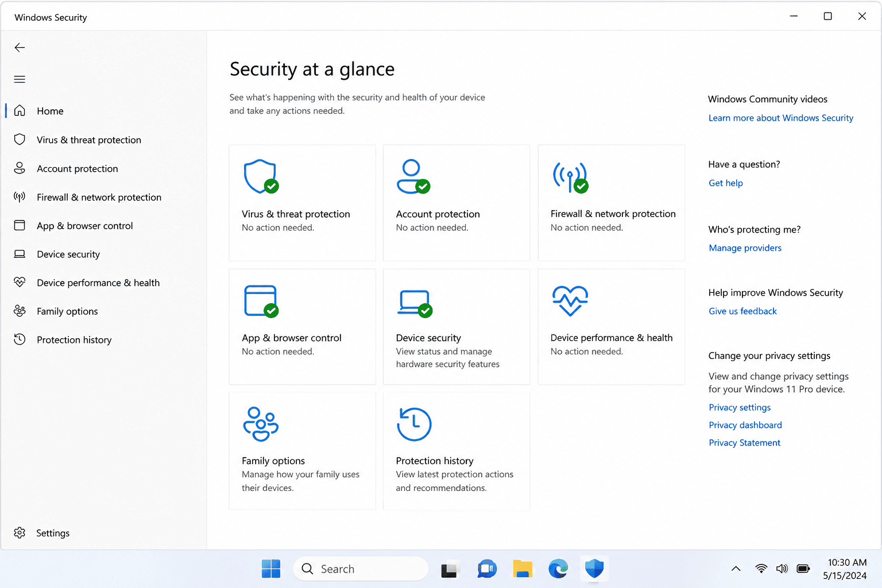Open the Privacy Statement link
Image resolution: width=882 pixels, height=588 pixels.
tap(745, 443)
